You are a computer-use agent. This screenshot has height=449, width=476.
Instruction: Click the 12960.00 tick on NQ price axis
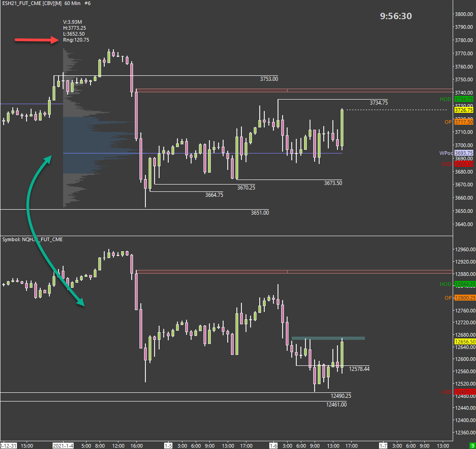pyautogui.click(x=465, y=249)
